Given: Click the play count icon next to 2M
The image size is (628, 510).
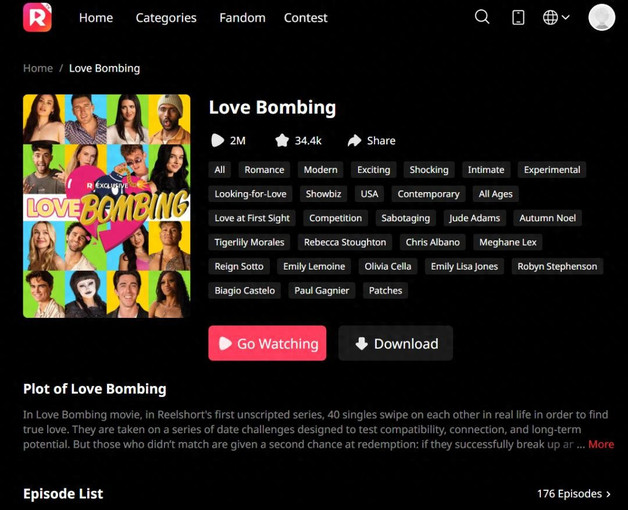Looking at the screenshot, I should [217, 141].
